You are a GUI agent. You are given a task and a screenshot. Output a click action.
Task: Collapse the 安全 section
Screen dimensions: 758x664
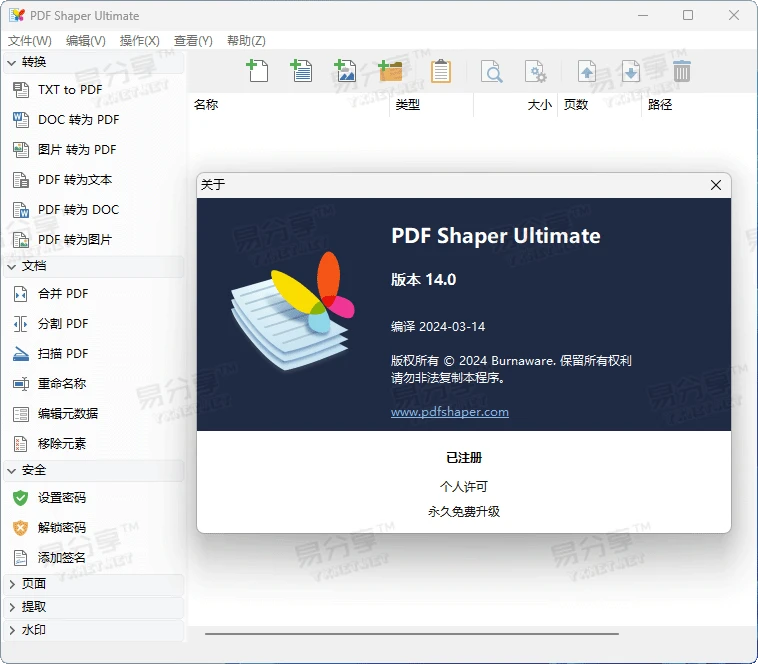(x=94, y=470)
